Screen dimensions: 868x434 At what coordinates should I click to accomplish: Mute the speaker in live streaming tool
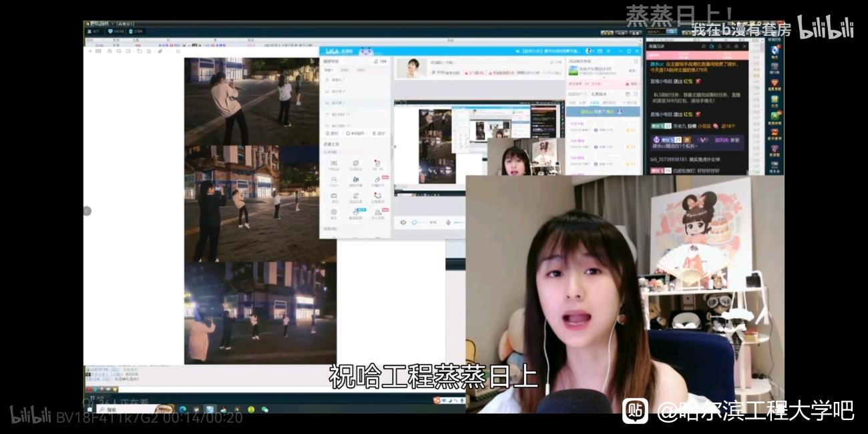pos(403,222)
